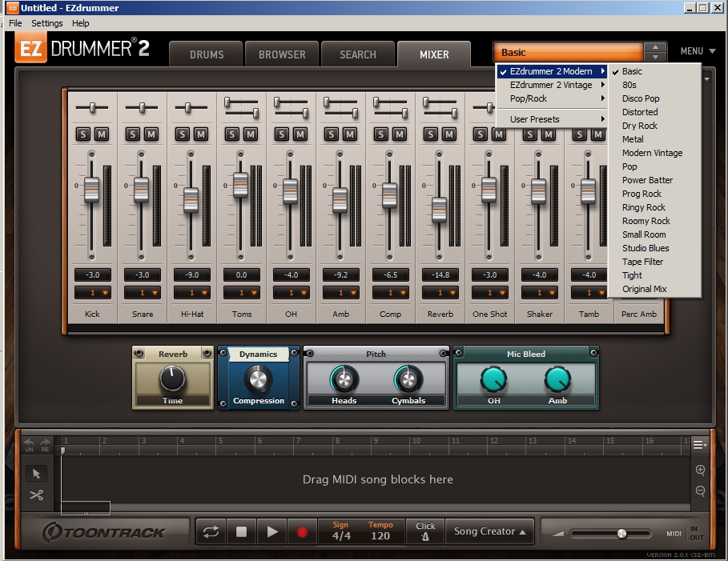Viewport: 728px width, 561px height.
Task: Solo the Toms channel
Action: tap(232, 134)
